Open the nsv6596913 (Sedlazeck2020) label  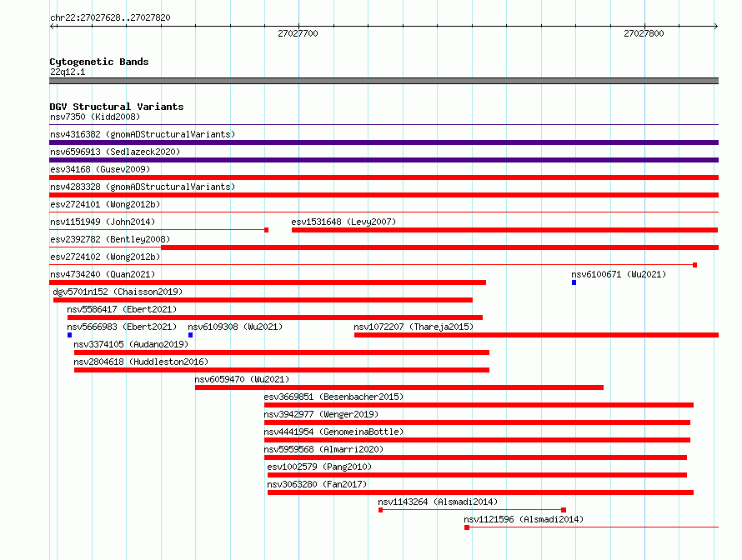(115, 152)
